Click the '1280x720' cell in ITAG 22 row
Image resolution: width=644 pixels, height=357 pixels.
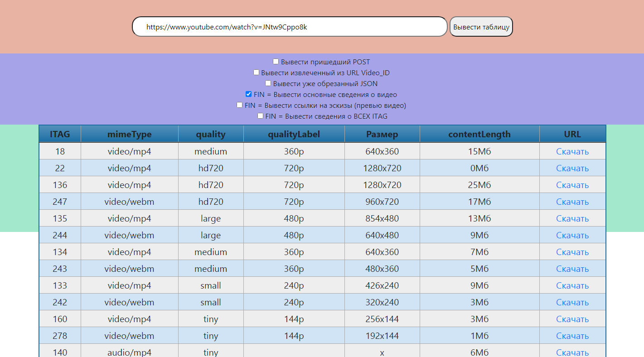pos(382,168)
